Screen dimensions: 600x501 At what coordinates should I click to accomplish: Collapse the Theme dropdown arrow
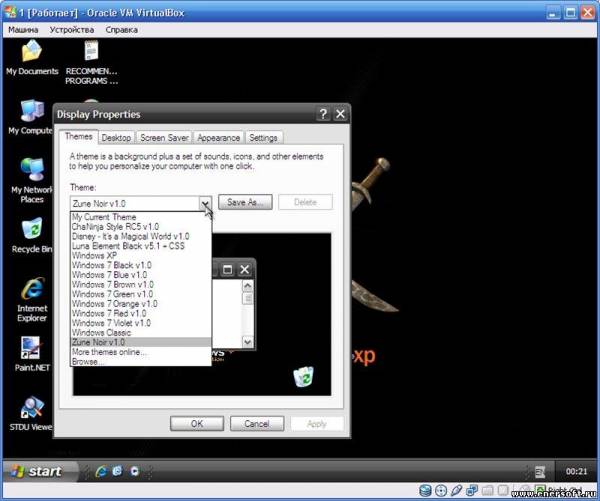pyautogui.click(x=205, y=203)
